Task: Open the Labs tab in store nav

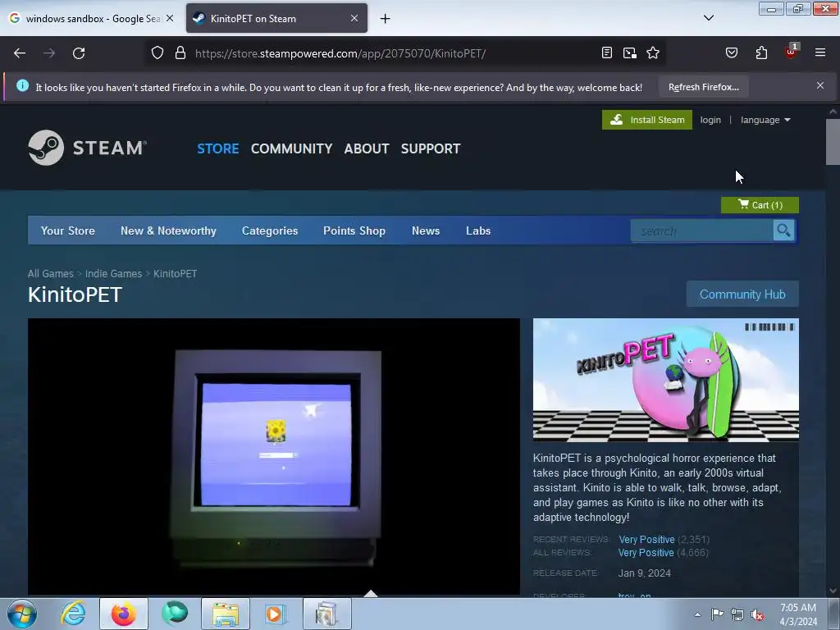Action: click(x=478, y=231)
